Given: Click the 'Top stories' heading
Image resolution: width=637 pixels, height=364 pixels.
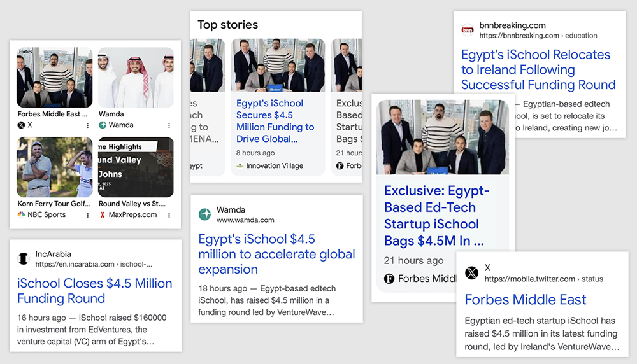Looking at the screenshot, I should coord(227,25).
